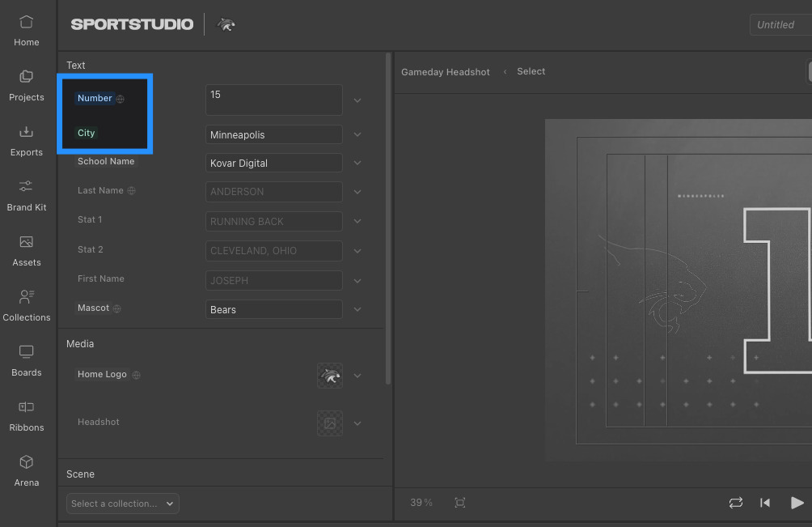
Task: Click the globe icon beside Mascot
Action: pyautogui.click(x=117, y=309)
